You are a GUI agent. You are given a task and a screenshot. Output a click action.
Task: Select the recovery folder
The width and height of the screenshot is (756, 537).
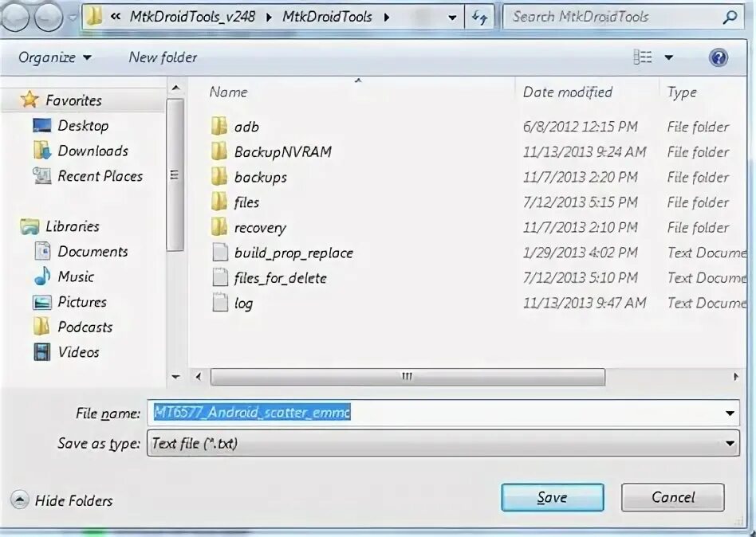coord(260,227)
